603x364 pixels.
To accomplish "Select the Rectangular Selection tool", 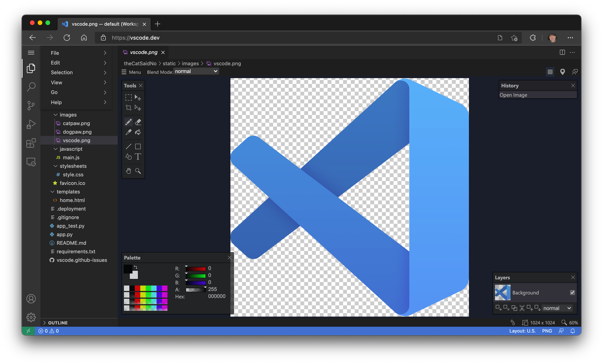I will tap(128, 97).
